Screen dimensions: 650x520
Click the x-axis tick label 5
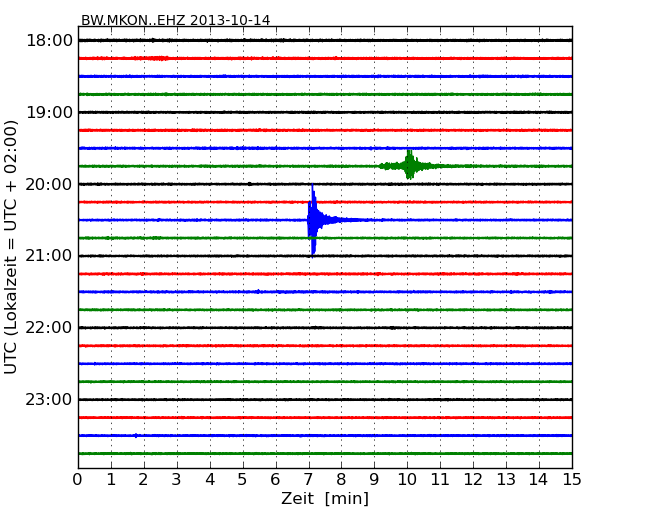tap(243, 480)
